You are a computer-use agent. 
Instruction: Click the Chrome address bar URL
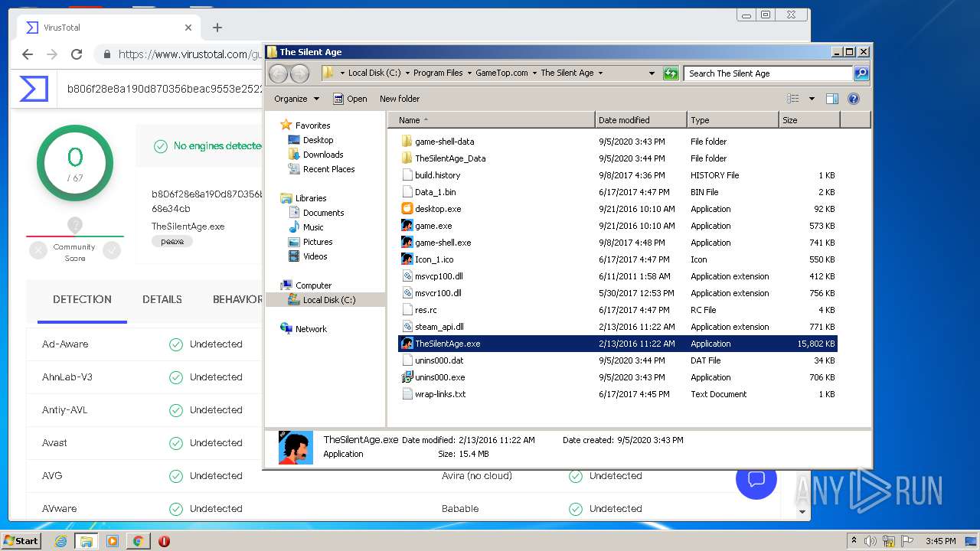(x=190, y=54)
